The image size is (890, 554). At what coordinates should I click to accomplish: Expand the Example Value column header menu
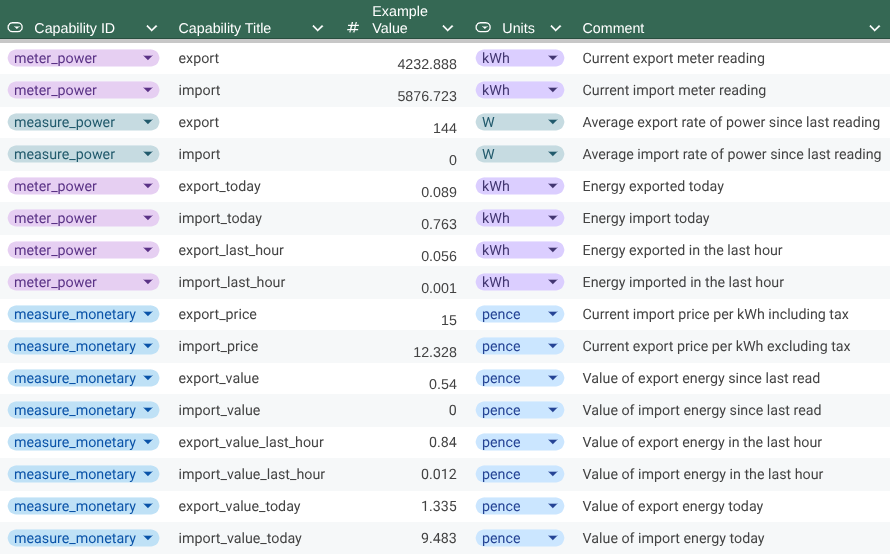tap(447, 28)
